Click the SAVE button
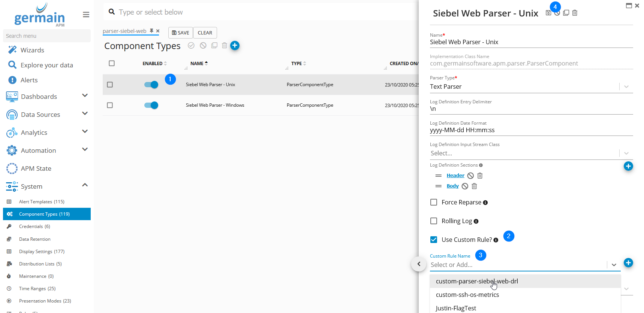This screenshot has height=313, width=644. (180, 33)
